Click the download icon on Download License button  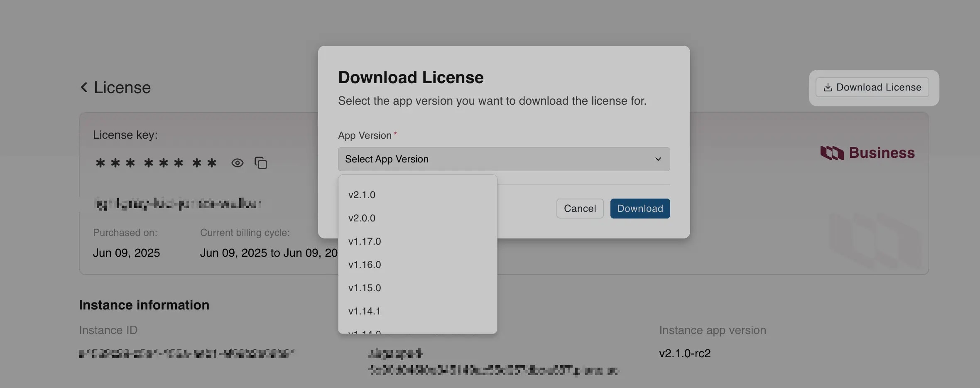click(828, 87)
